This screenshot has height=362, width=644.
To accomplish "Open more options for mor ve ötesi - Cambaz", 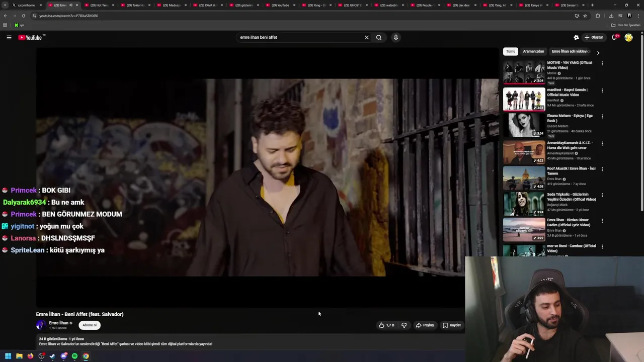I will click(602, 246).
